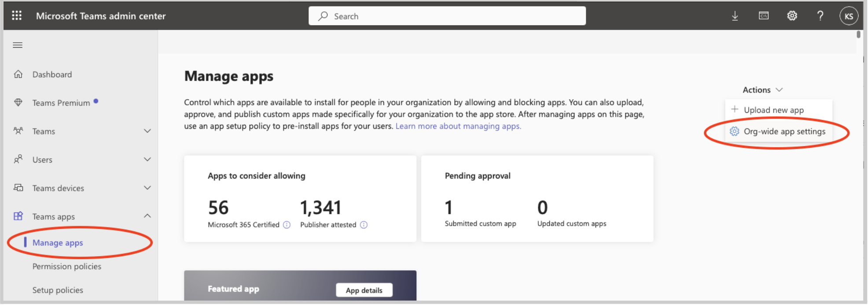Viewport: 868px width, 305px height.
Task: Click Apps to consider allowing heading
Action: [256, 176]
